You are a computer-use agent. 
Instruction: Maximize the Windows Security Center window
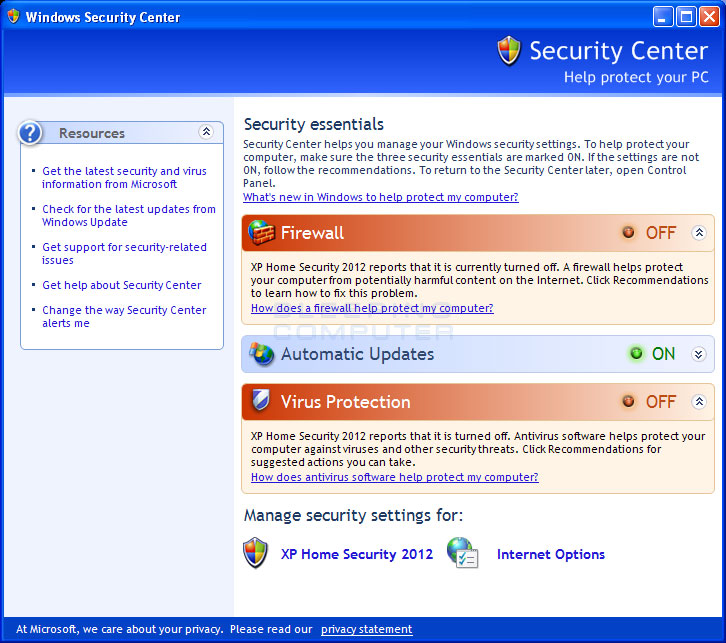pos(686,17)
